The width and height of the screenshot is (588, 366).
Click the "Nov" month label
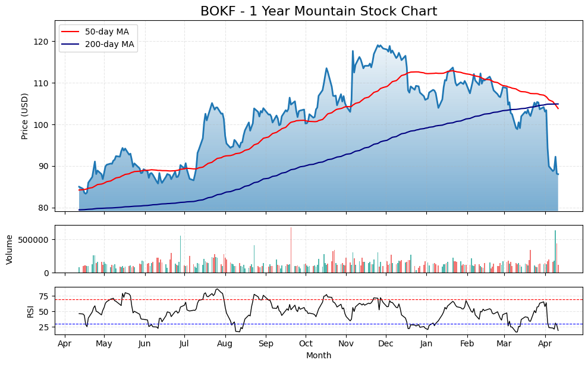(x=346, y=344)
